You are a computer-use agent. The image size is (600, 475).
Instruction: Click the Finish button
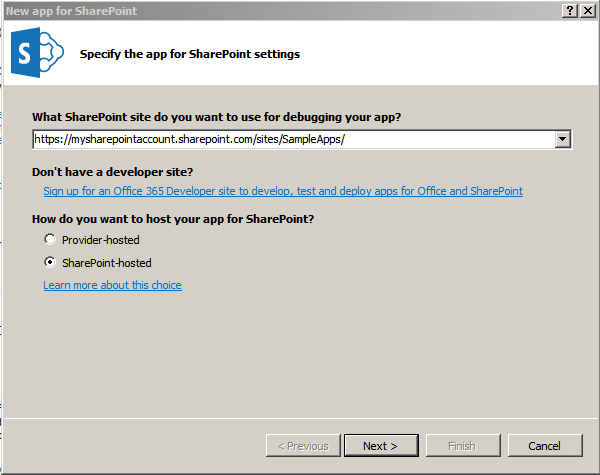463,446
